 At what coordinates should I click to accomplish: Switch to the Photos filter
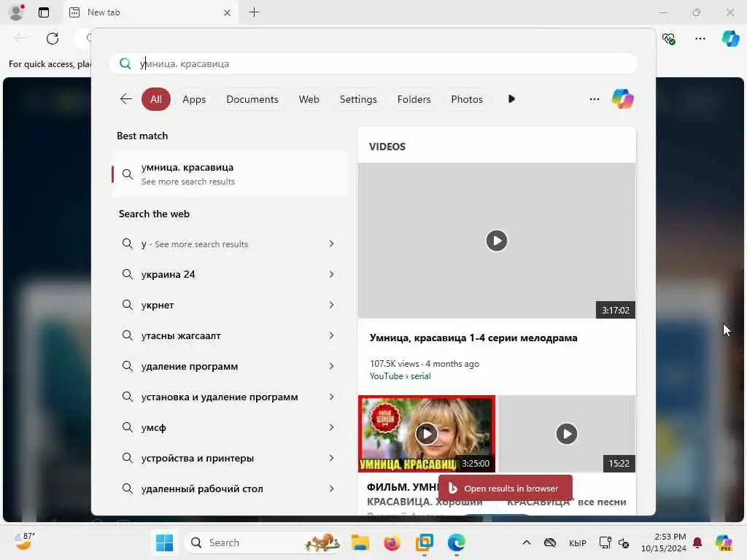click(x=466, y=99)
